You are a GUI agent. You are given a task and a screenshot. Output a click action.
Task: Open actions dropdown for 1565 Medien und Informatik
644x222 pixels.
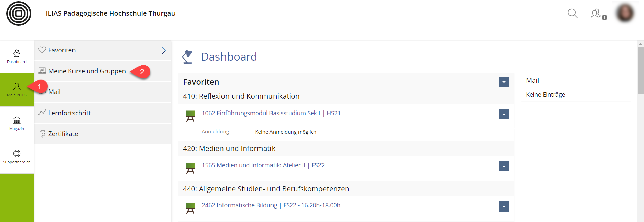(504, 166)
